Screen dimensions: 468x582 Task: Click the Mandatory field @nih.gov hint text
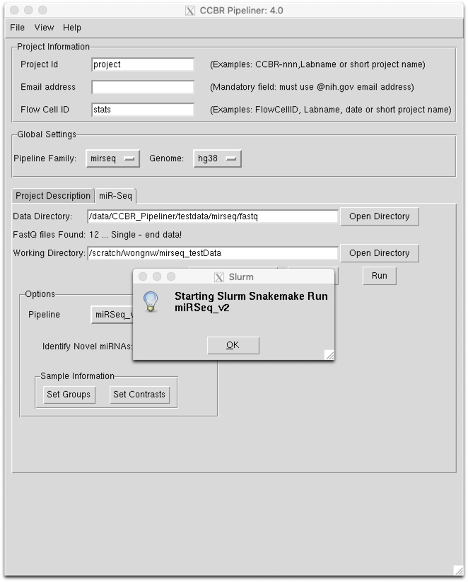click(312, 87)
